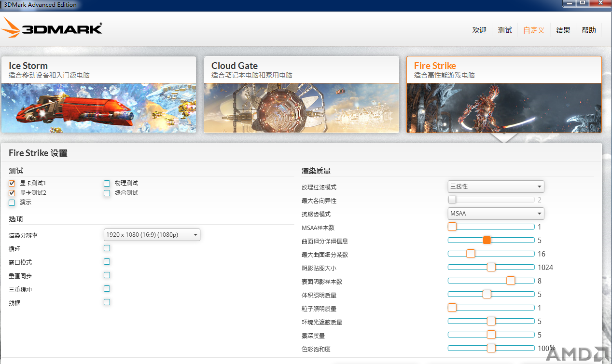The width and height of the screenshot is (612, 364).
Task: Open the 渲染分辨率 dropdown
Action: point(152,235)
